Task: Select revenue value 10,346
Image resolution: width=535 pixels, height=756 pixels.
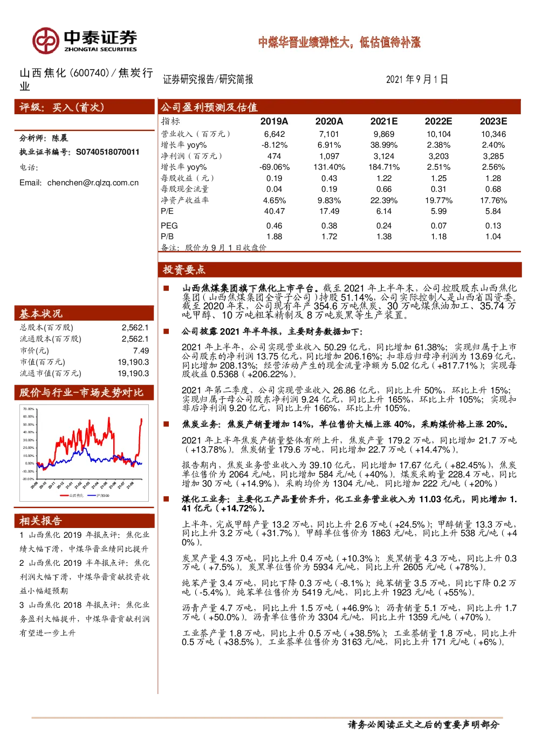Action: (493, 134)
